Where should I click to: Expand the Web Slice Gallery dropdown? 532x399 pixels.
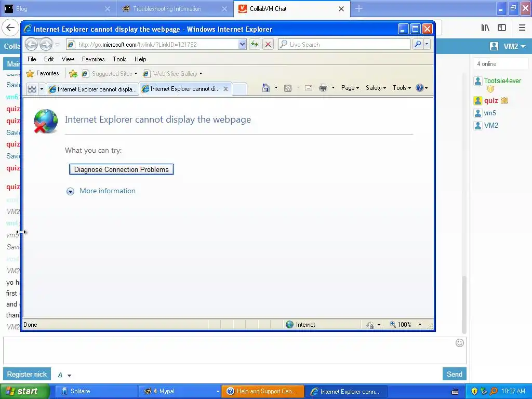pos(201,74)
